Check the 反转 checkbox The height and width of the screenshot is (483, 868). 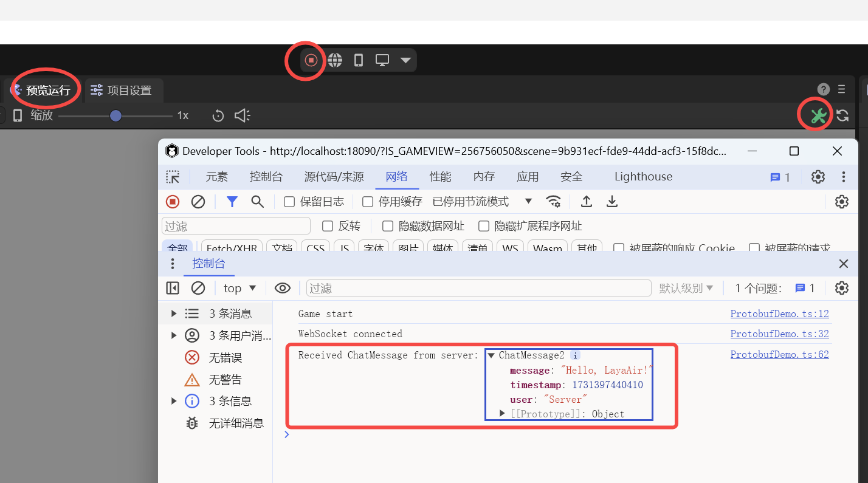click(328, 226)
